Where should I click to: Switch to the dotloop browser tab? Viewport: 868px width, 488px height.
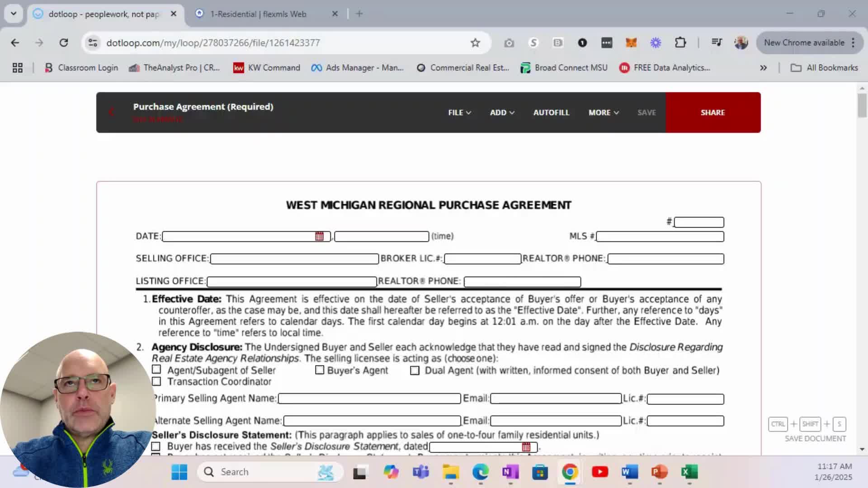[x=105, y=14]
